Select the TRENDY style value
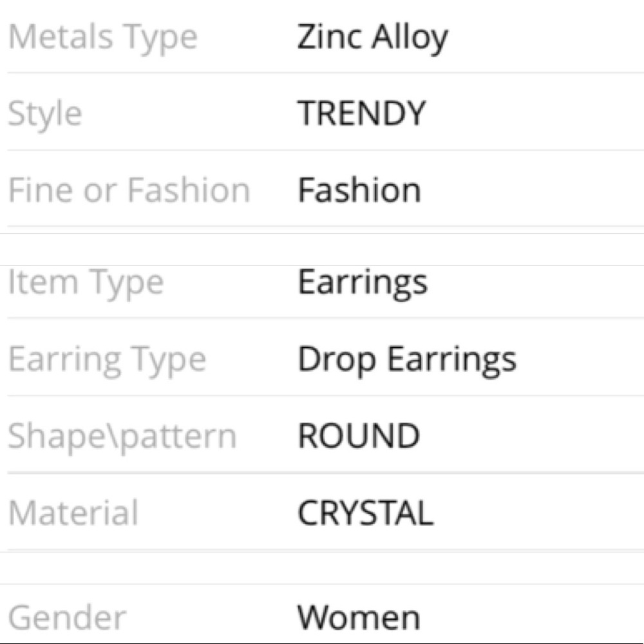This screenshot has width=644, height=644. [361, 113]
